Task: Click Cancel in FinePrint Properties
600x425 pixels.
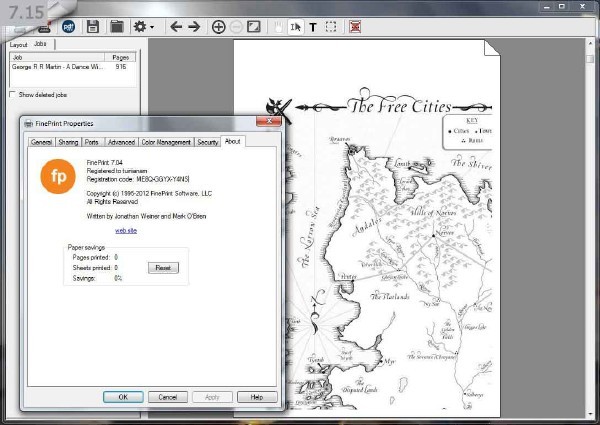Action: [x=168, y=397]
